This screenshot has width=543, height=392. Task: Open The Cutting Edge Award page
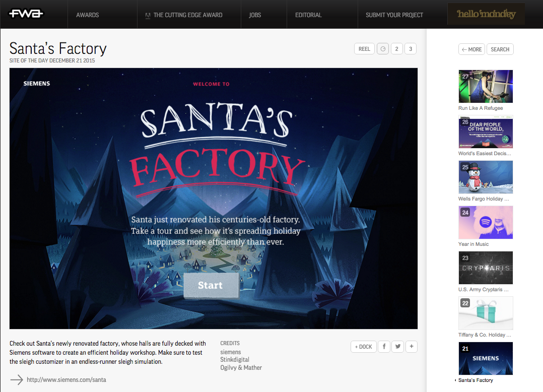click(188, 15)
